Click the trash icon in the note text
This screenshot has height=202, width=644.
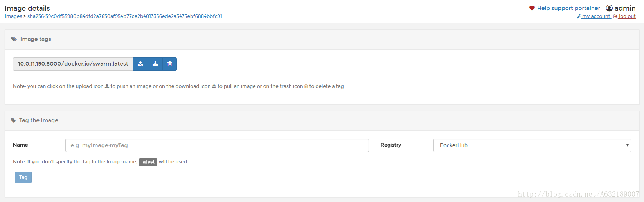click(x=306, y=86)
